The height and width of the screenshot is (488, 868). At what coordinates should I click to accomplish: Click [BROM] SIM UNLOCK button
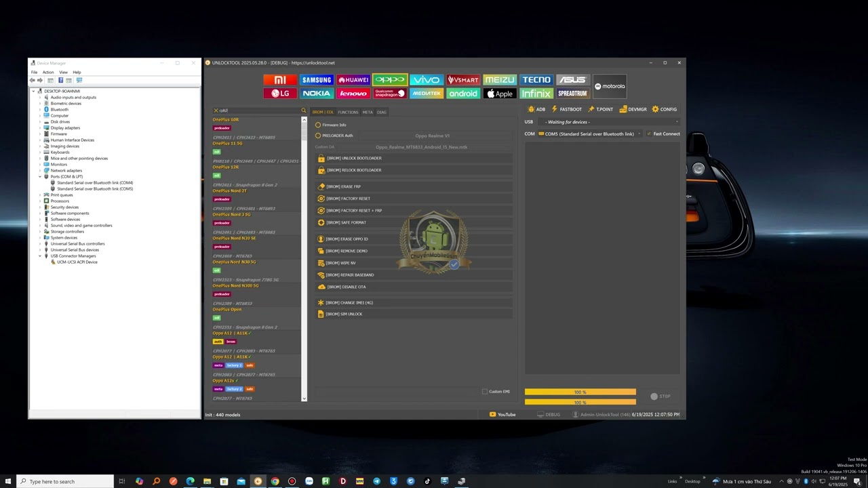414,314
